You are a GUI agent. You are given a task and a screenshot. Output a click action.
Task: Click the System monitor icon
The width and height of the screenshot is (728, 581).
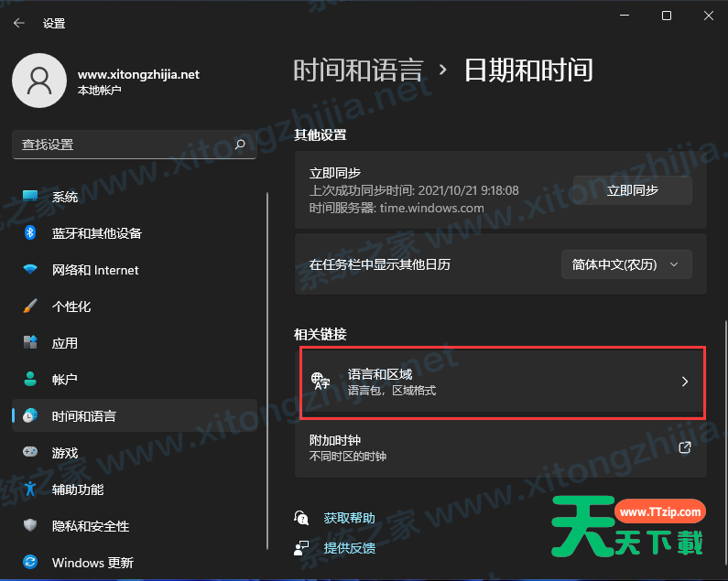click(30, 197)
